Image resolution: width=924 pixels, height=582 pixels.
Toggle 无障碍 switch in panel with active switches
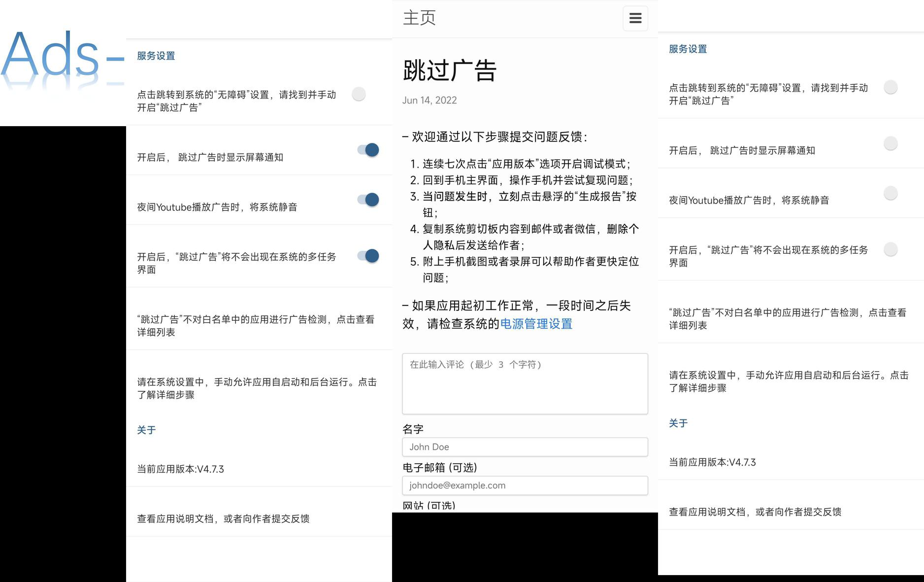pos(359,94)
